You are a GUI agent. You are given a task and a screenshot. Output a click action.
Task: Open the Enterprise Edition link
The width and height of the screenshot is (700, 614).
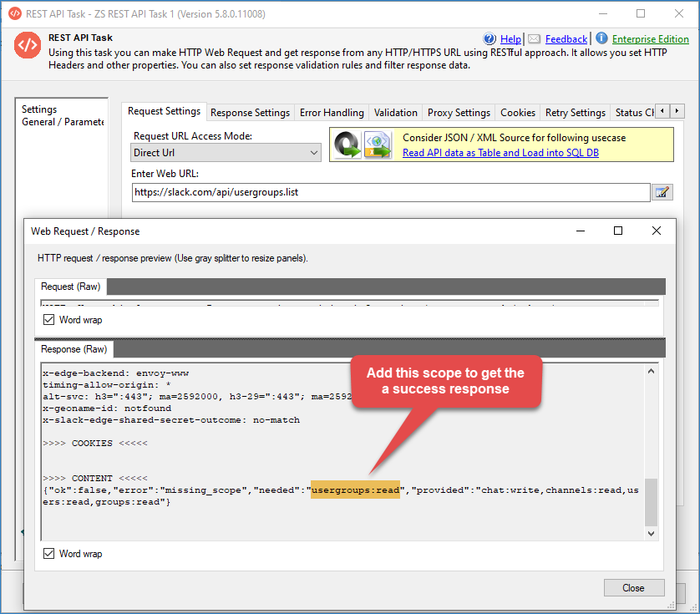(650, 39)
